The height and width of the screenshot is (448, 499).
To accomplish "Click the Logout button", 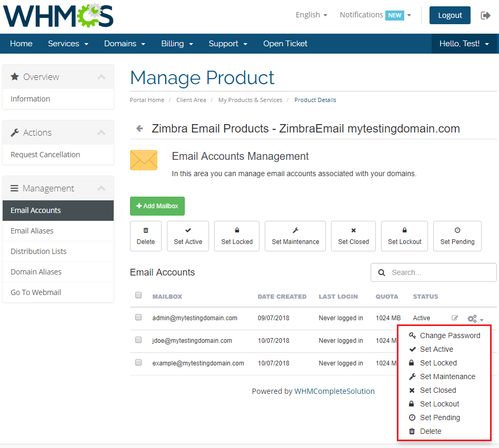I will point(450,15).
